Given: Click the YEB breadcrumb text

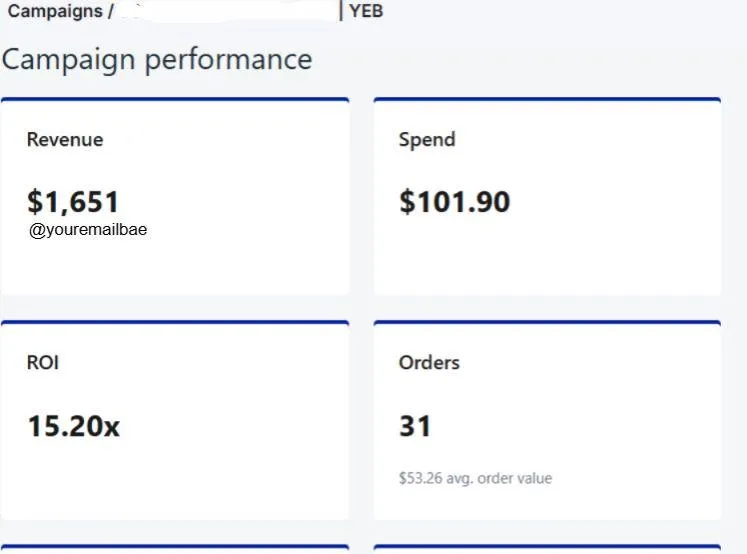Looking at the screenshot, I should pyautogui.click(x=366, y=12).
